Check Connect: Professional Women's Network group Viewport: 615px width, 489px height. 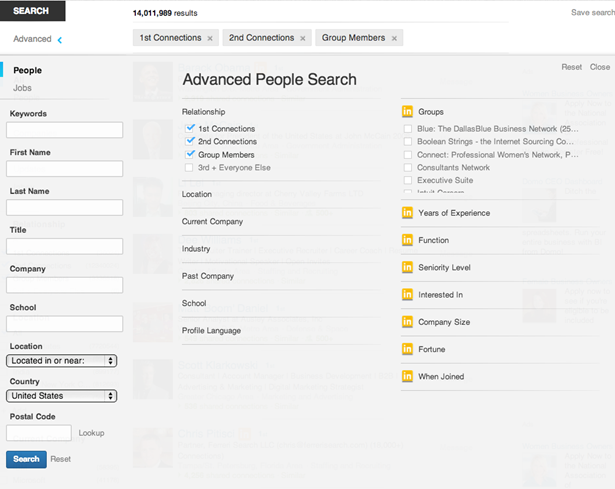pos(408,155)
